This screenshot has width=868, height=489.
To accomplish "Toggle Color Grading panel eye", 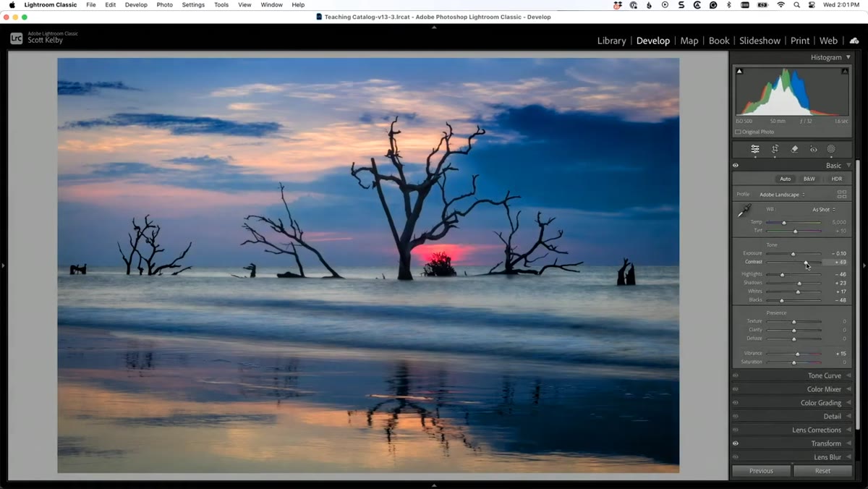I will coord(736,403).
